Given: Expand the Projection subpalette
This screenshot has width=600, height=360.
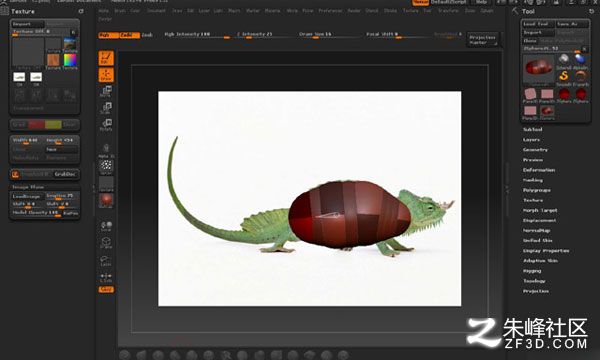Looking at the screenshot, I should pyautogui.click(x=536, y=291).
